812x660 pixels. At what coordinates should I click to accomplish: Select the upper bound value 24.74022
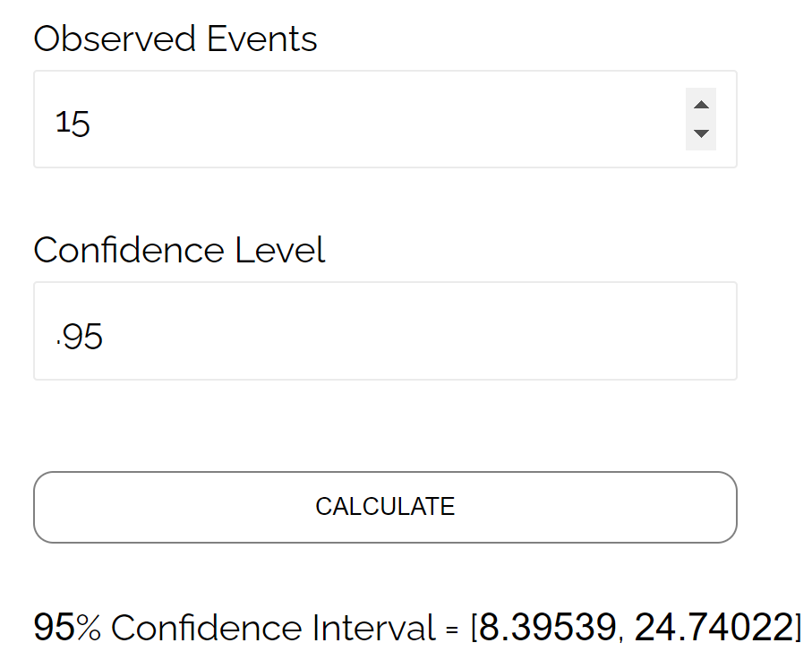click(716, 626)
